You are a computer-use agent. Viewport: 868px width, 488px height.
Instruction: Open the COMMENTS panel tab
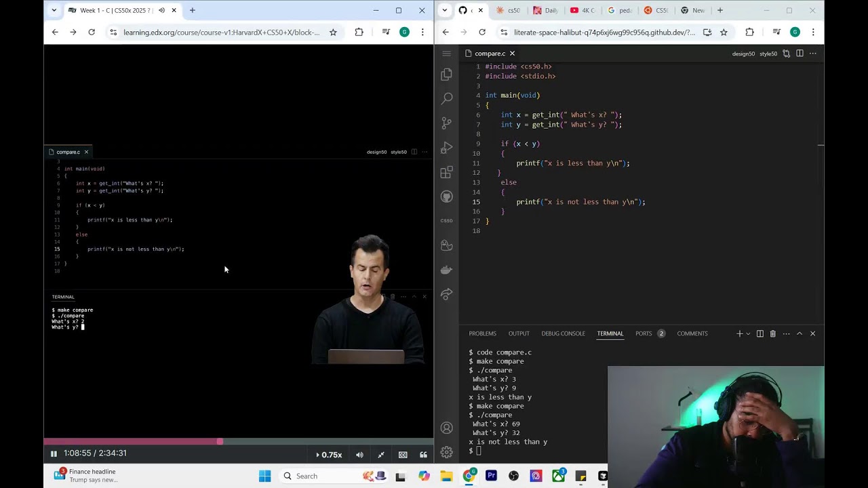(x=692, y=333)
